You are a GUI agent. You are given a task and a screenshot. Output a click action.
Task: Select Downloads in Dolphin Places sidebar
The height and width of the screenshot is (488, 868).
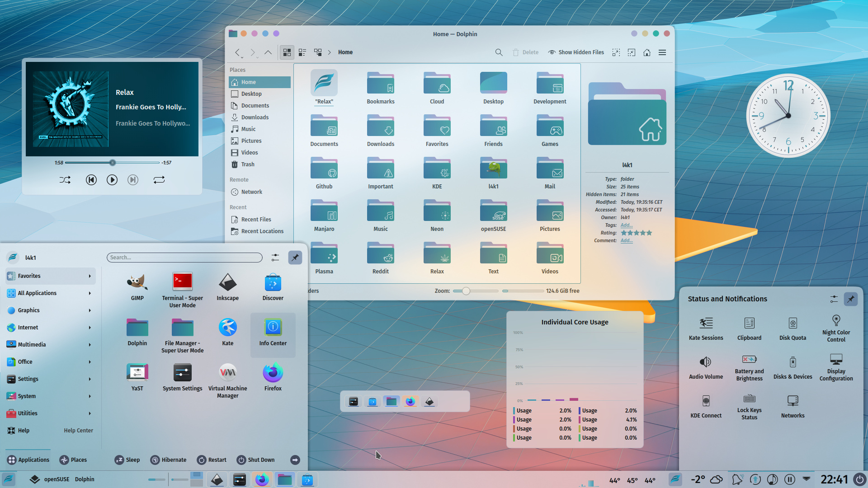click(x=259, y=117)
